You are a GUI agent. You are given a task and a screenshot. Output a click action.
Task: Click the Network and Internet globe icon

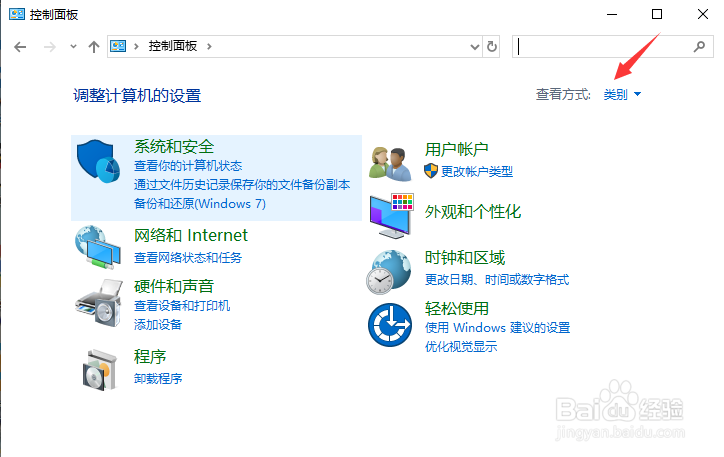coord(98,247)
